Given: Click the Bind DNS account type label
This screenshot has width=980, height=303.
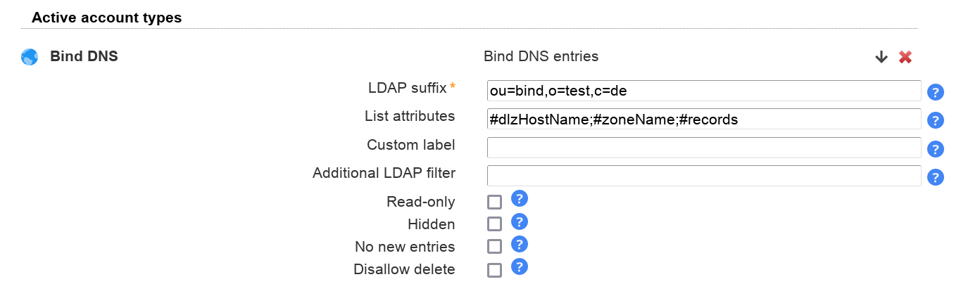Looking at the screenshot, I should [x=84, y=57].
